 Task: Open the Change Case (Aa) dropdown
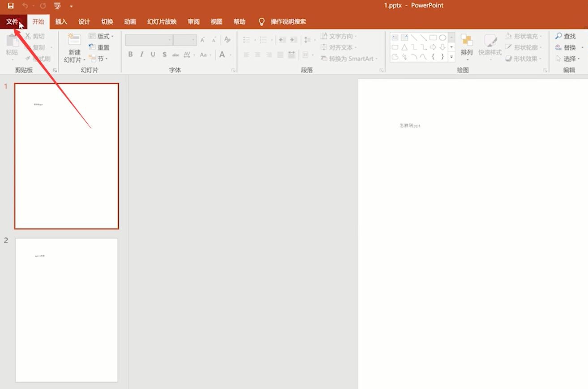pyautogui.click(x=205, y=55)
